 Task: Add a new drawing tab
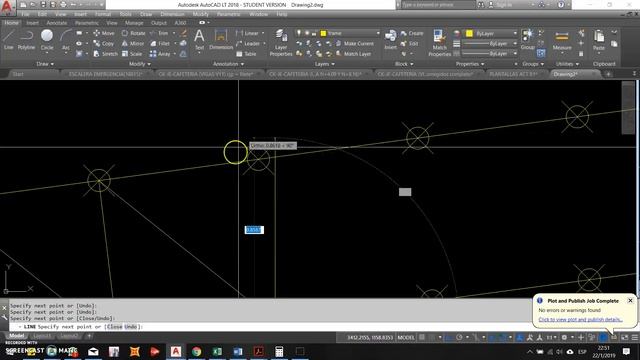[x=608, y=74]
